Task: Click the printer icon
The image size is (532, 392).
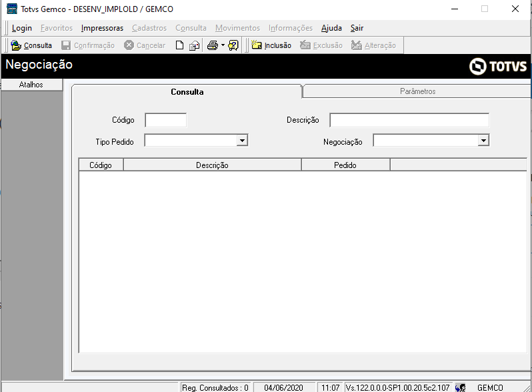Action: [x=213, y=45]
